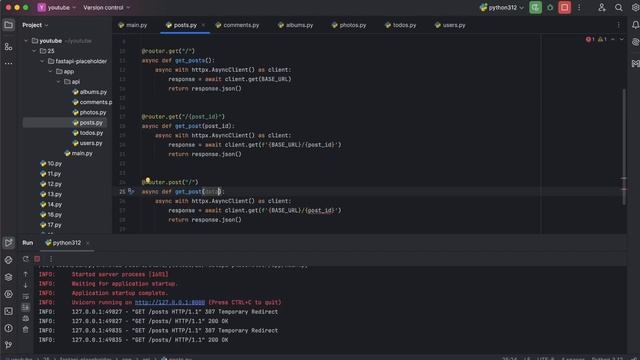Open more run actions menu
This screenshot has height=360, width=640.
coord(579,7)
